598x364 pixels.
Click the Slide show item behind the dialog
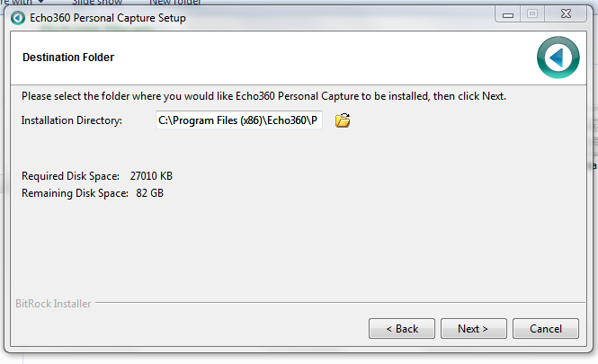point(97,2)
